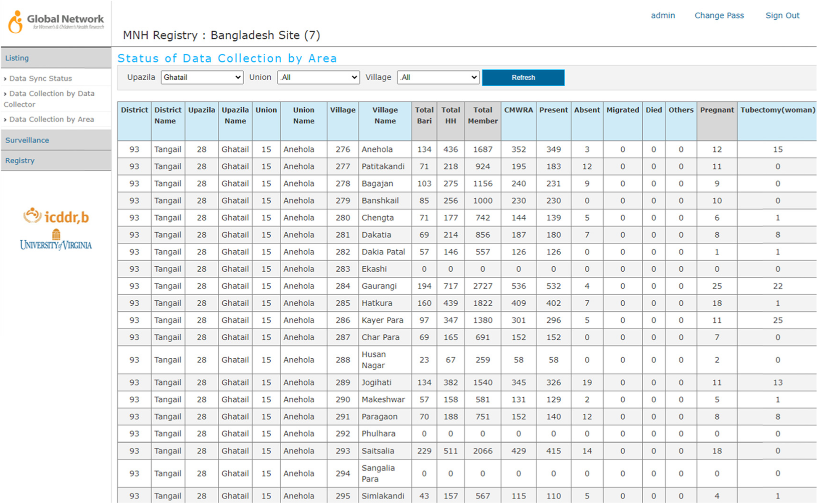Select village name Chengta

(377, 218)
